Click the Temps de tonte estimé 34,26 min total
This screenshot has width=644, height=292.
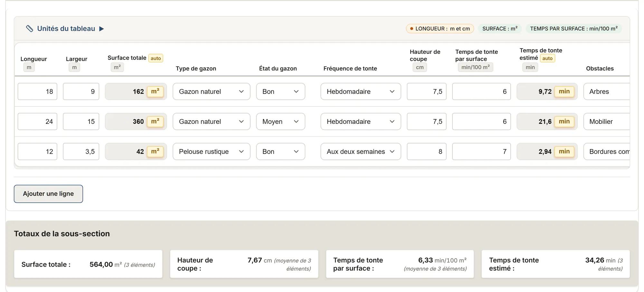click(x=556, y=264)
